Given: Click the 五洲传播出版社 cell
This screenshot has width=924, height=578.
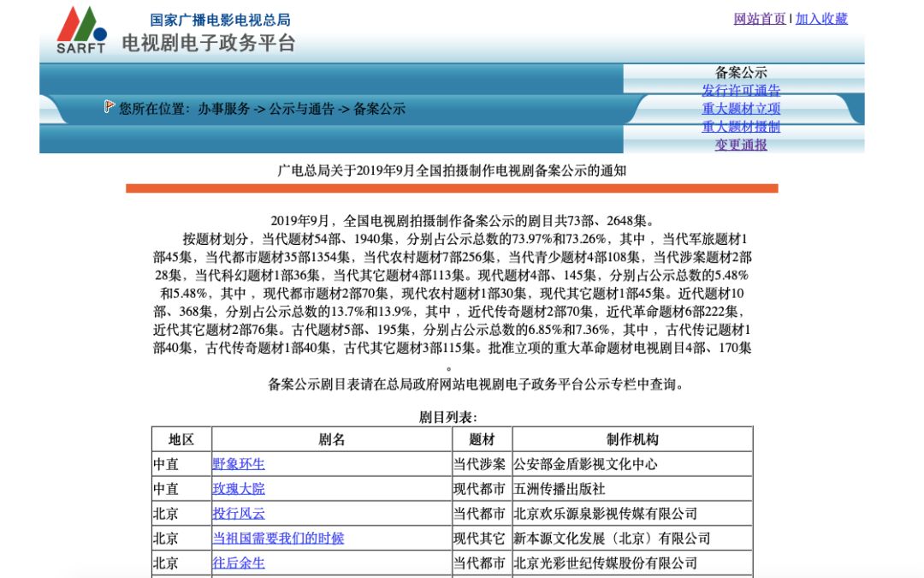Looking at the screenshot, I should [632, 489].
